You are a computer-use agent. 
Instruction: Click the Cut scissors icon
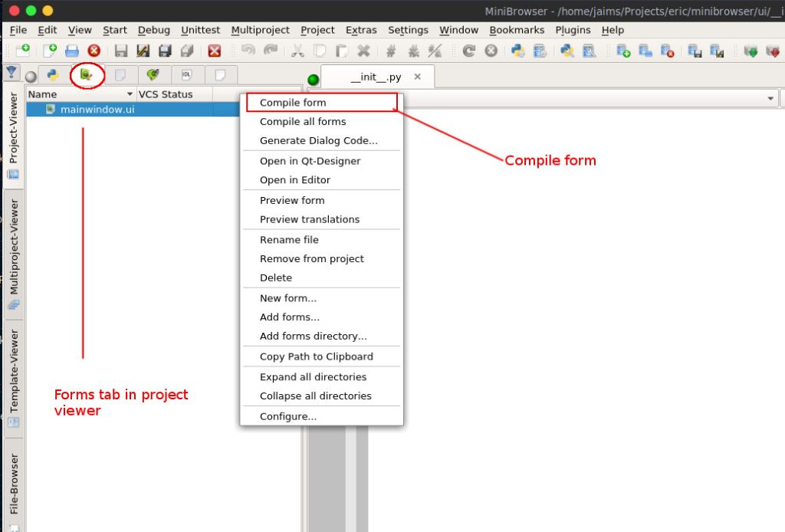click(297, 51)
